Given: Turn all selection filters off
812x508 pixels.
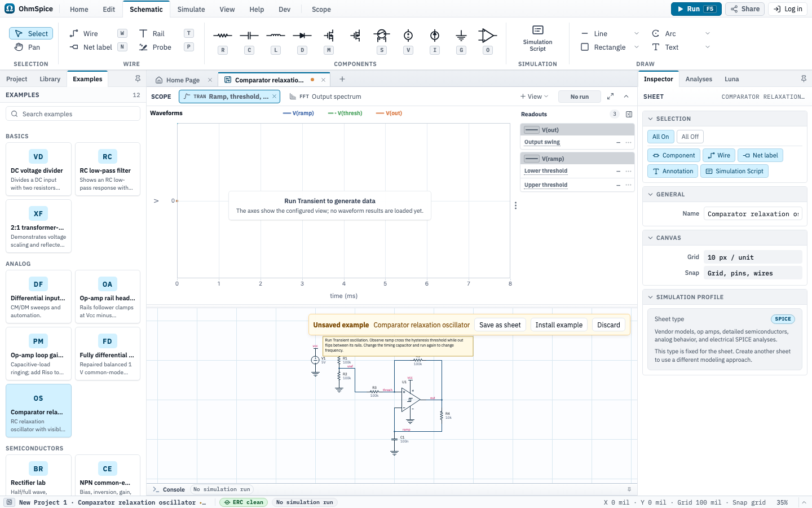Looking at the screenshot, I should tap(690, 137).
